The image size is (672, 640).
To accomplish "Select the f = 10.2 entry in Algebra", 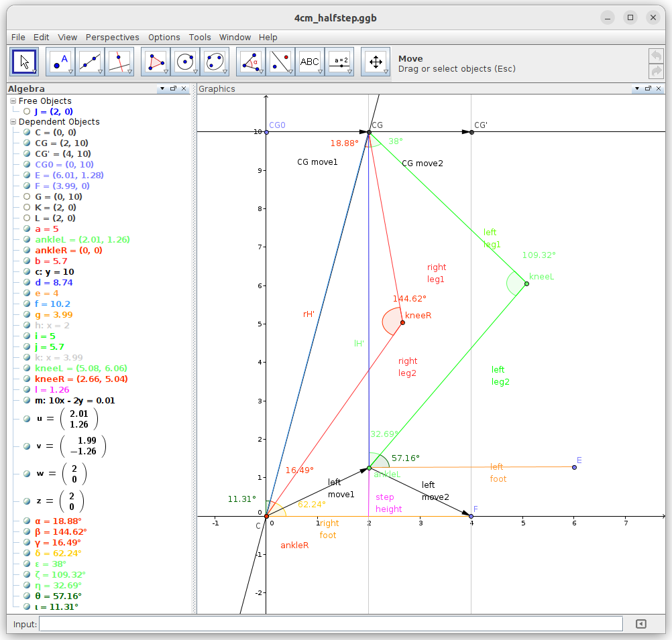I will click(52, 304).
